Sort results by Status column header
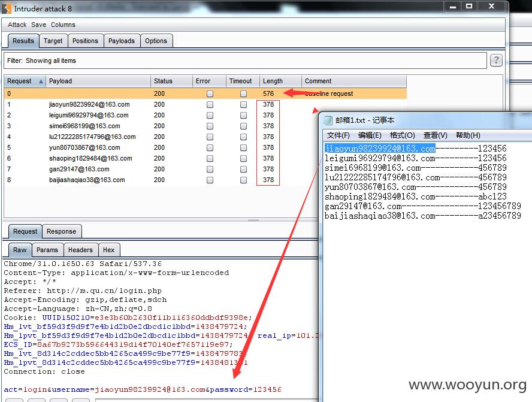The width and height of the screenshot is (532, 402). pyautogui.click(x=171, y=81)
